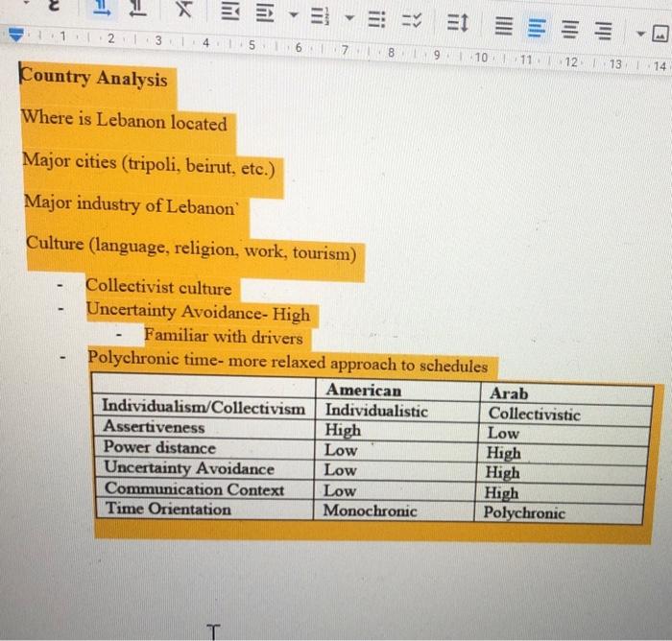The image size is (672, 641).
Task: Click 'Low' in Uncertainty Avoidance table row
Action: pyautogui.click(x=340, y=470)
